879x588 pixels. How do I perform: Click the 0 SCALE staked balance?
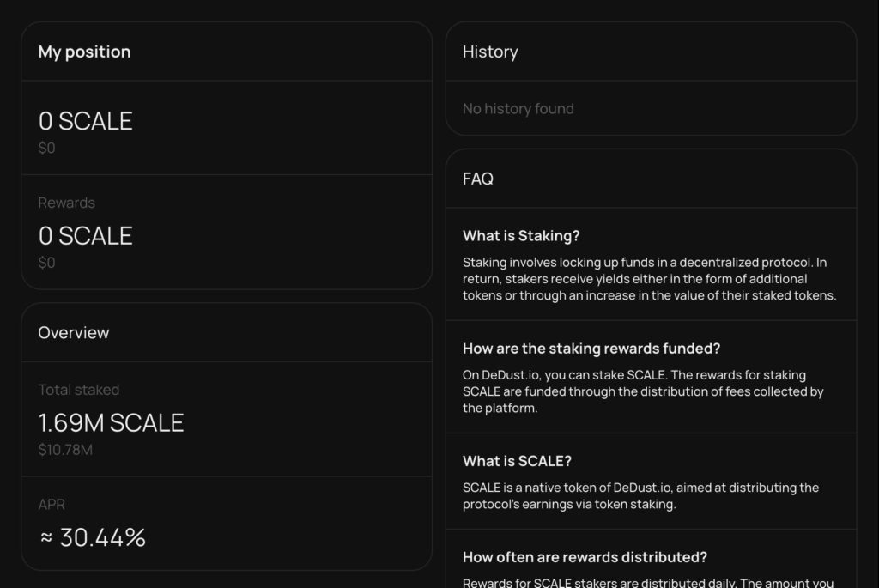pos(85,121)
